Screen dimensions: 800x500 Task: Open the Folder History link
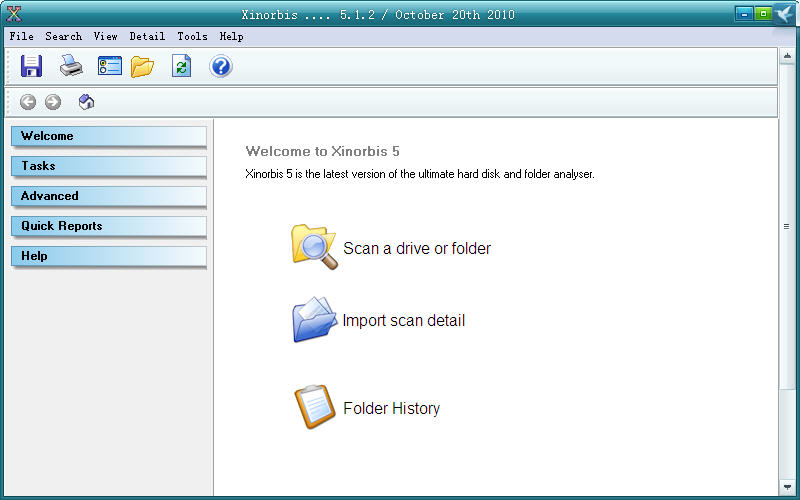[391, 408]
